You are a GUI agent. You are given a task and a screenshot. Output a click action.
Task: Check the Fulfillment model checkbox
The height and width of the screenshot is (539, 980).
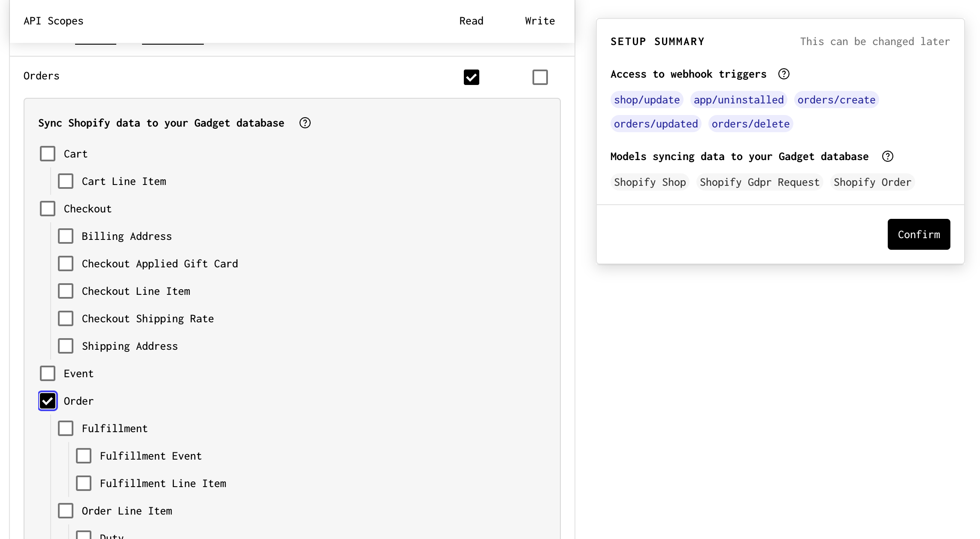click(x=66, y=428)
